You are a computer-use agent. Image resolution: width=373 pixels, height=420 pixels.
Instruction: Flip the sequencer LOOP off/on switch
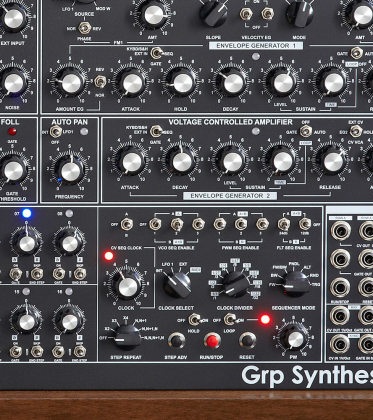coord(230,319)
